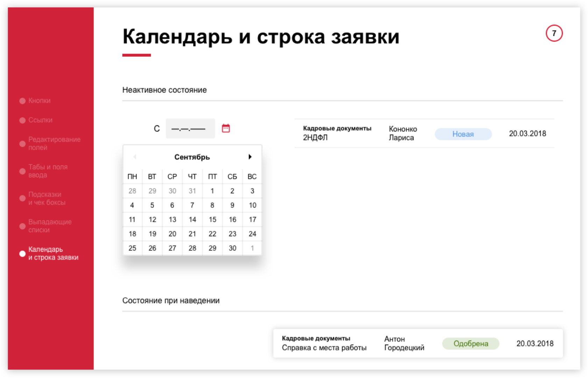Select September 3 in calendar
This screenshot has width=588, height=378.
(252, 191)
